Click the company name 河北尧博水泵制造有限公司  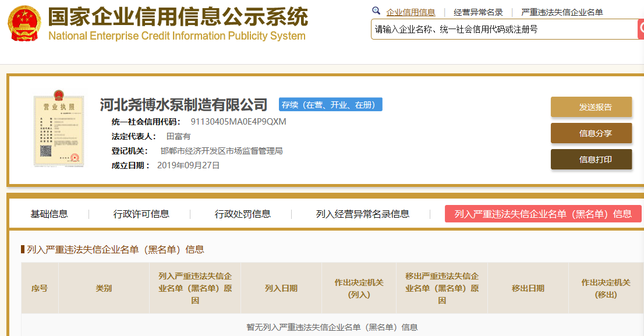[183, 105]
